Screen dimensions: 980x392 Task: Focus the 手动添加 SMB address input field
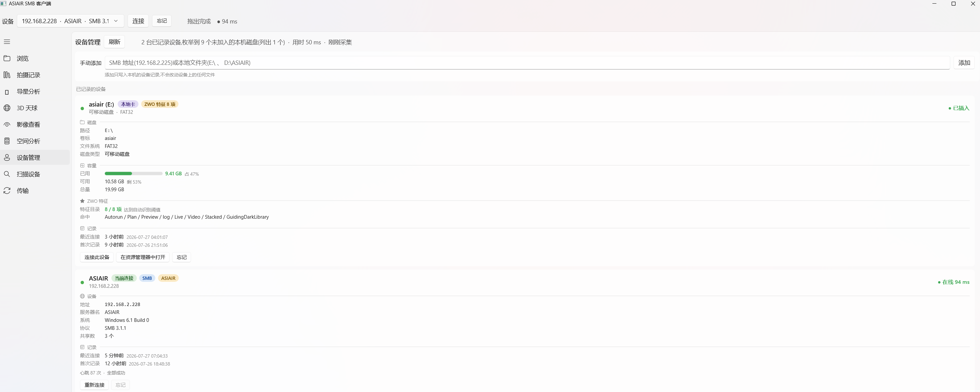click(527, 63)
